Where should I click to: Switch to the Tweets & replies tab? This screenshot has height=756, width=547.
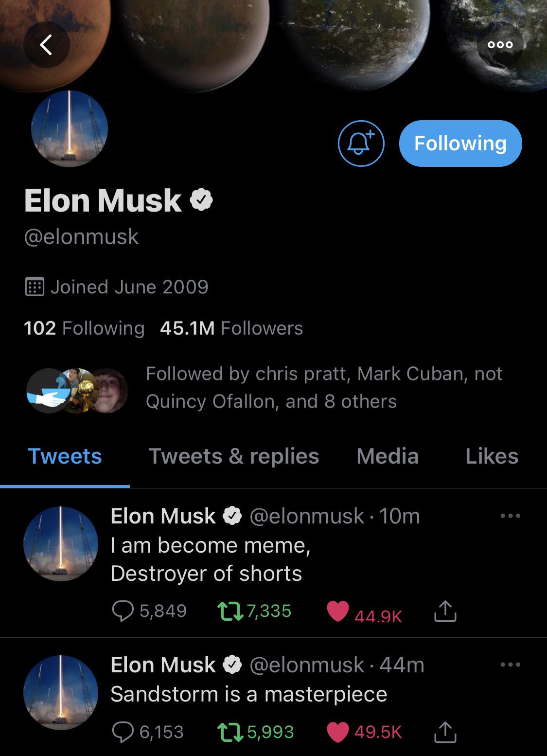pos(234,456)
